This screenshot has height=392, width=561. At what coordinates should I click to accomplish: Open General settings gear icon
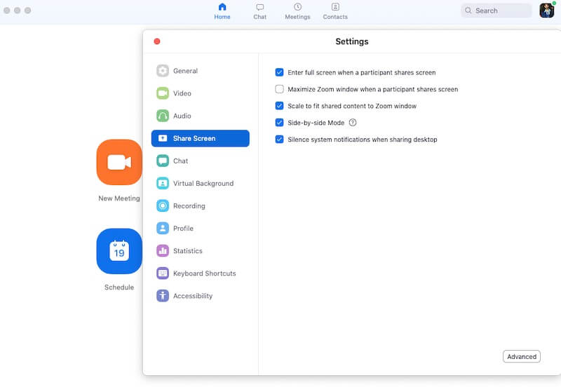coord(163,71)
